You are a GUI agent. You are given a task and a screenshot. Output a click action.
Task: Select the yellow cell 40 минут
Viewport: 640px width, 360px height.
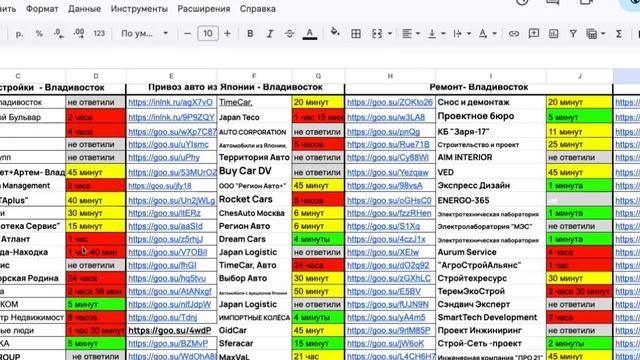96,200
